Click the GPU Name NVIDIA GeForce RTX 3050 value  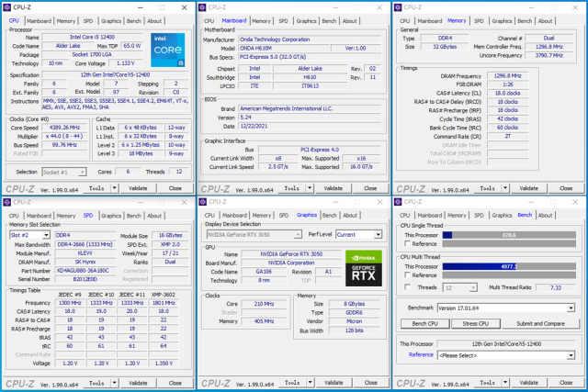tap(292, 253)
